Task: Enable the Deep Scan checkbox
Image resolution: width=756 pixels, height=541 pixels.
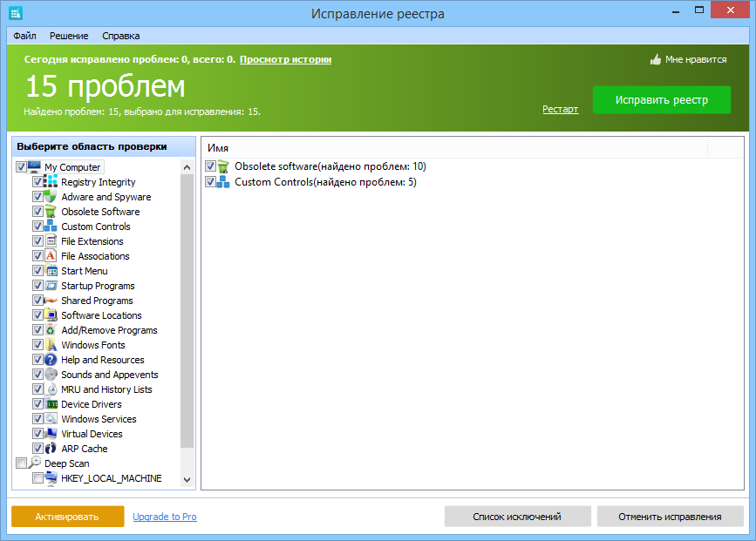Action: (20, 463)
